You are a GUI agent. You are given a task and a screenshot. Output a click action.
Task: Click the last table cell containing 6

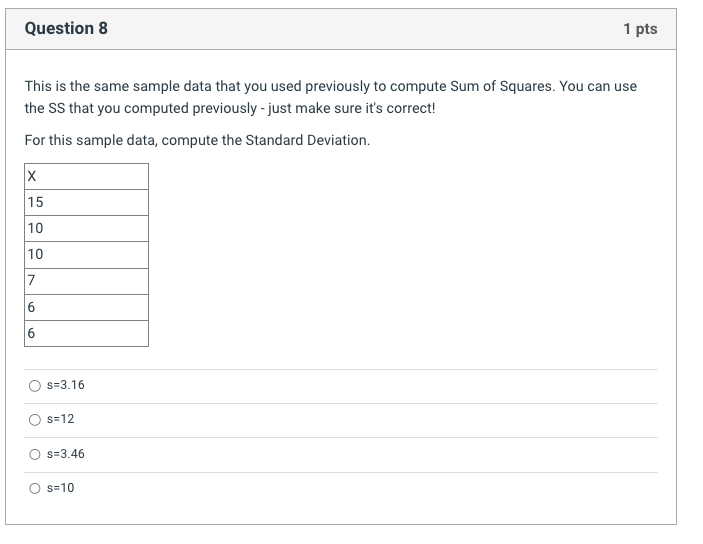[87, 333]
